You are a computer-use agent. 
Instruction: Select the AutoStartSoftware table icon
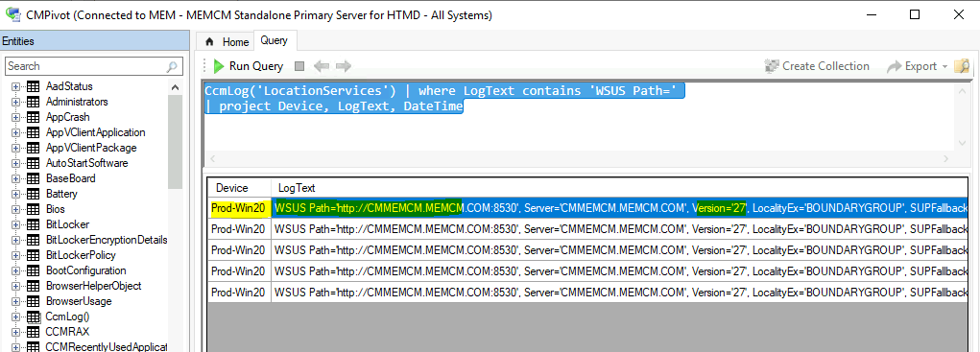pos(33,163)
